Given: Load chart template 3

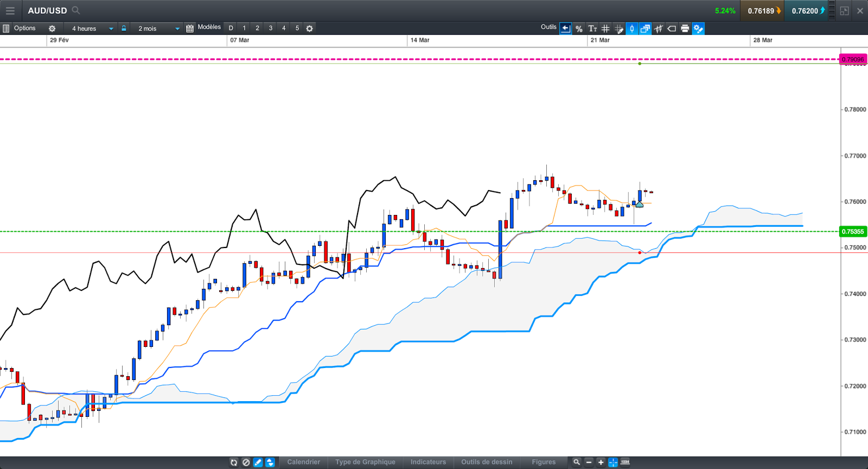Looking at the screenshot, I should click(271, 28).
